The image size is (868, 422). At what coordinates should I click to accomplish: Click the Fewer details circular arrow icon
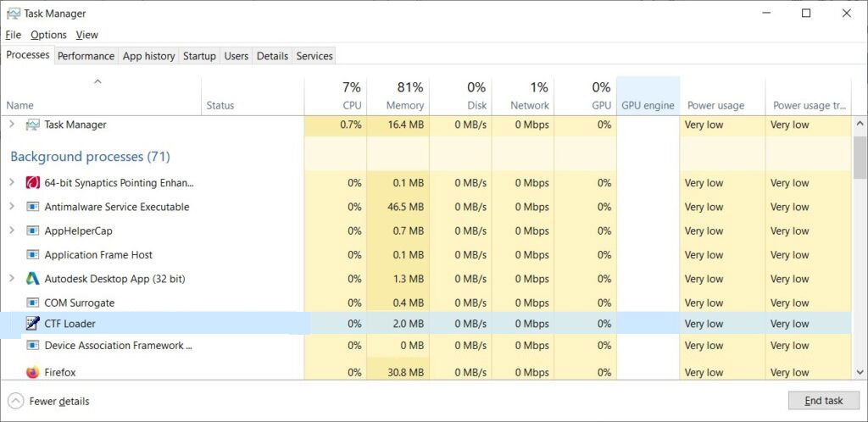(x=16, y=401)
